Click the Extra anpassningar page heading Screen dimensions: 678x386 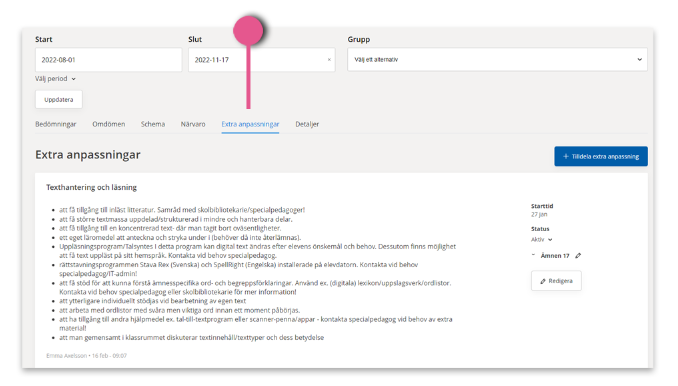click(x=88, y=155)
